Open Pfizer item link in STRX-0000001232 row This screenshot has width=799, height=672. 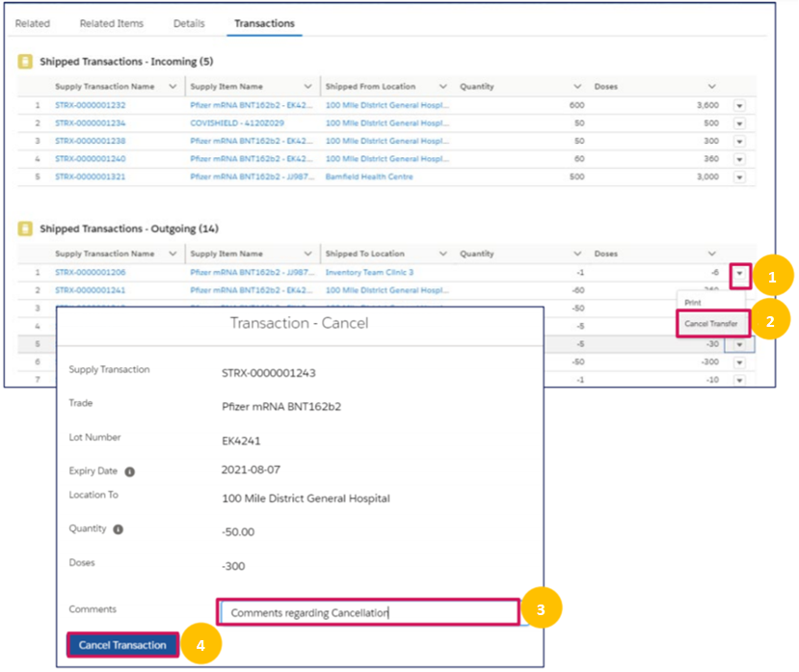click(252, 105)
